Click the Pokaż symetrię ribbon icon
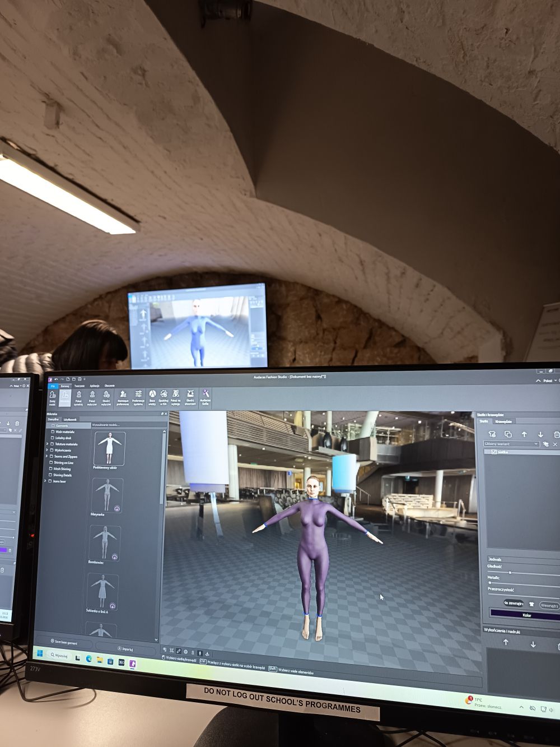 78,397
